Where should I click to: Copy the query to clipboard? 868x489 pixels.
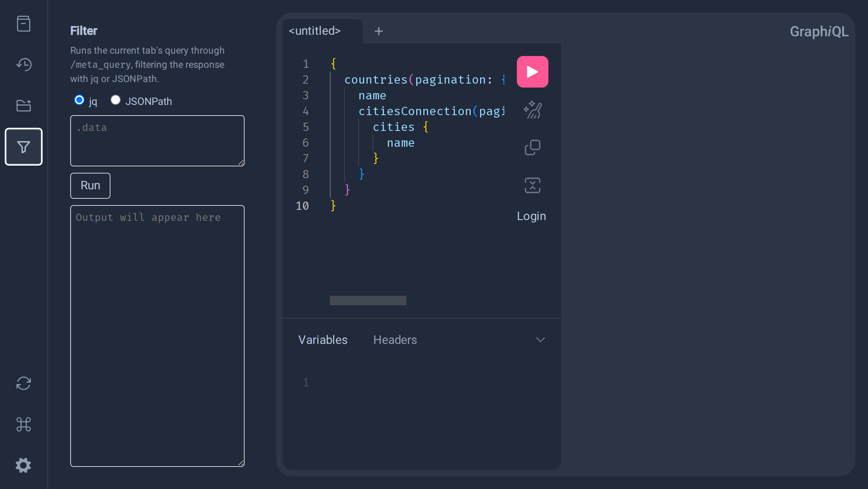click(533, 147)
